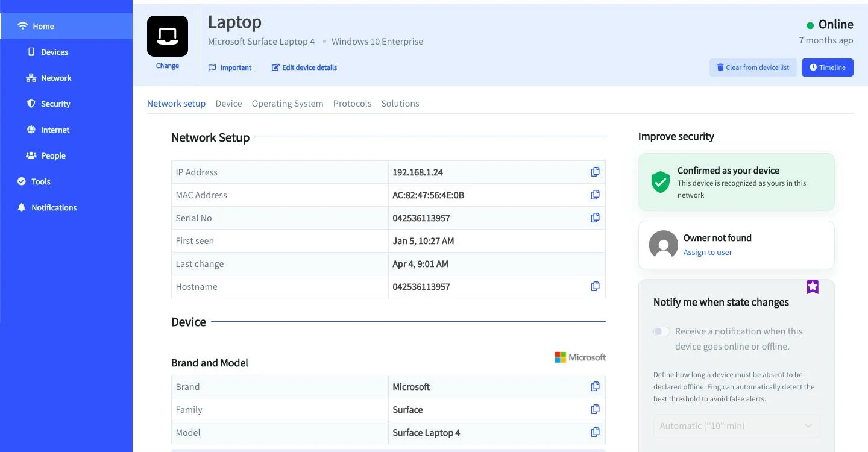Copy the Family value Surface
The height and width of the screenshot is (452, 868).
point(595,409)
